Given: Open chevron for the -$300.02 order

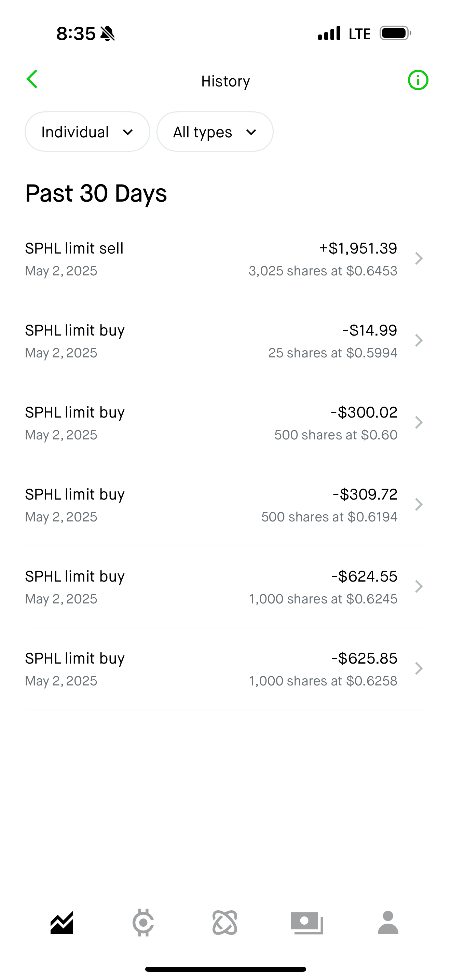Looking at the screenshot, I should pos(419,422).
